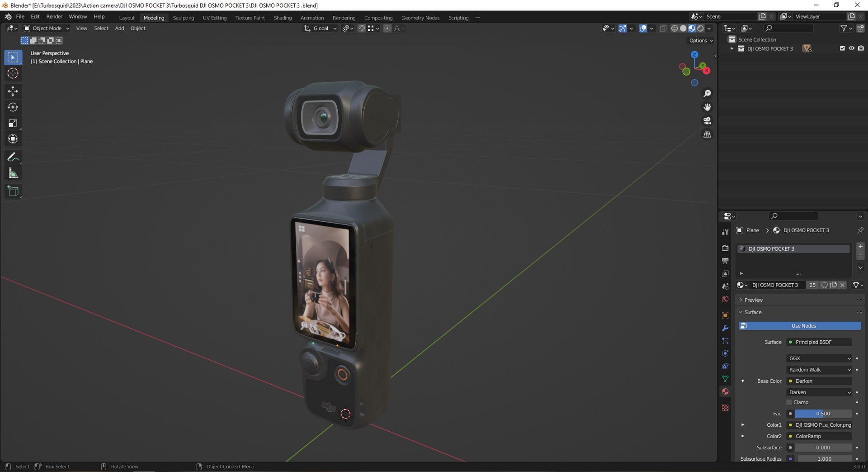Open the Object Mode dropdown
The image size is (868, 472).
tap(47, 29)
